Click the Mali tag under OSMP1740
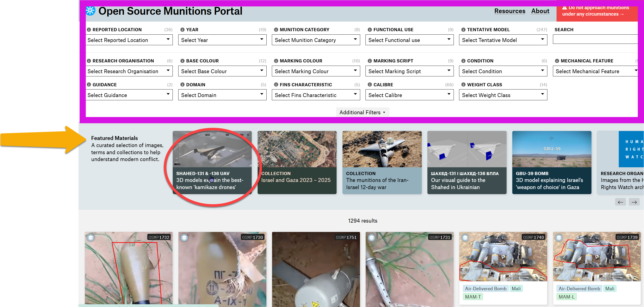The image size is (644, 307). pos(516,288)
